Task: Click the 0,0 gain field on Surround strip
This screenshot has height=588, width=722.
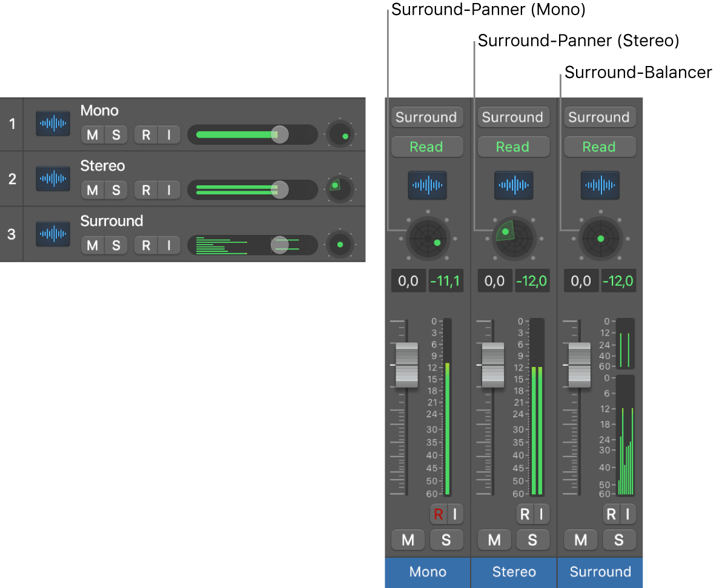Action: click(581, 281)
